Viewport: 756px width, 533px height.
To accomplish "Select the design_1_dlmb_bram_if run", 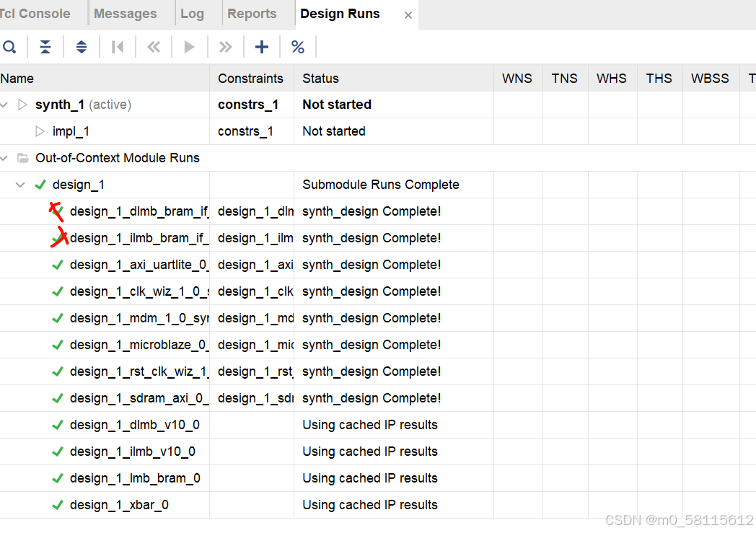I will pos(139,211).
